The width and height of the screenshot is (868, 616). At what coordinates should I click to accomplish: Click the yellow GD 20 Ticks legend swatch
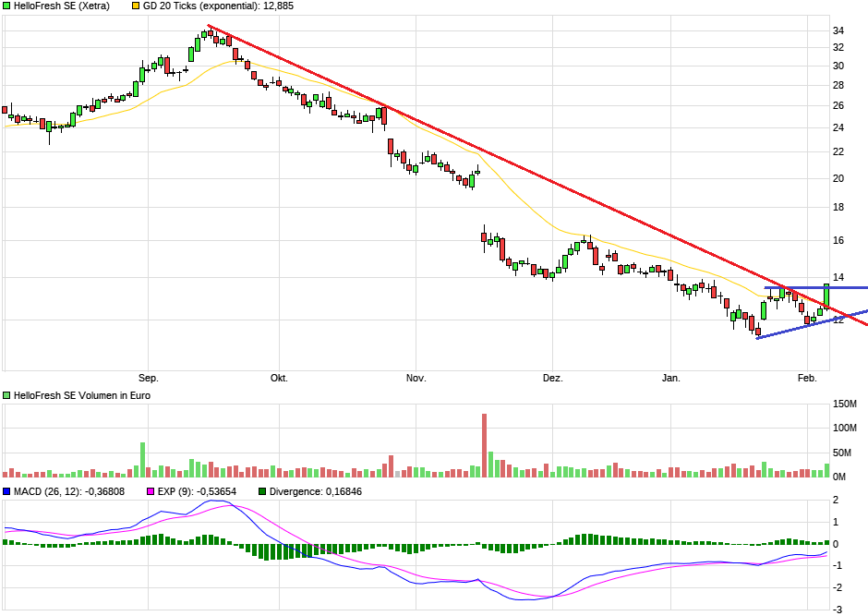coord(138,6)
